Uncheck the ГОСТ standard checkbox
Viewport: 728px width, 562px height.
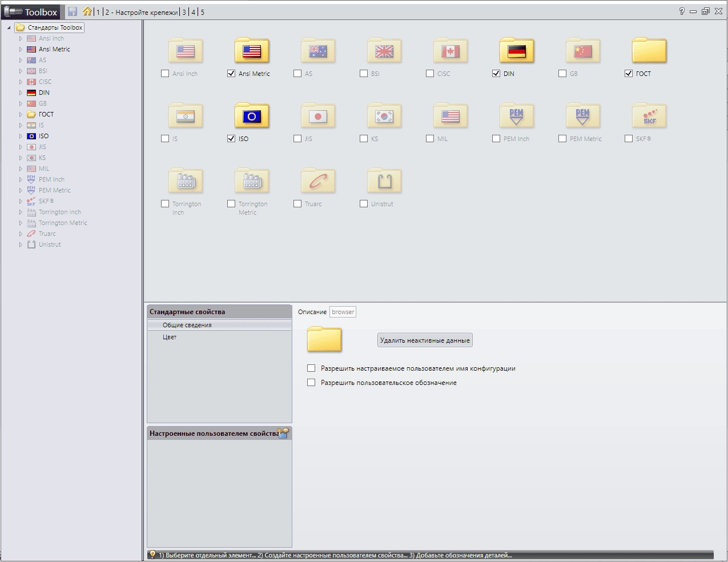tap(629, 74)
